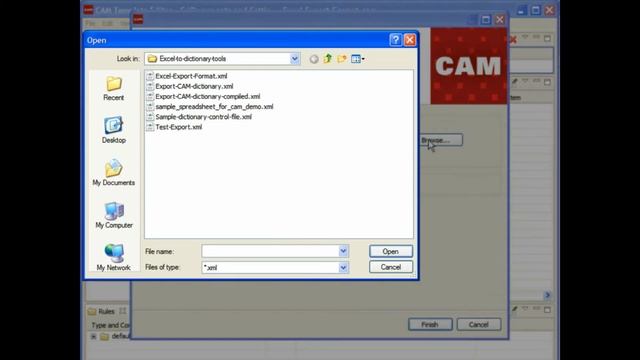This screenshot has width=640, height=360.
Task: Select Export-CAM-dictionary.xml file
Action: tap(194, 86)
